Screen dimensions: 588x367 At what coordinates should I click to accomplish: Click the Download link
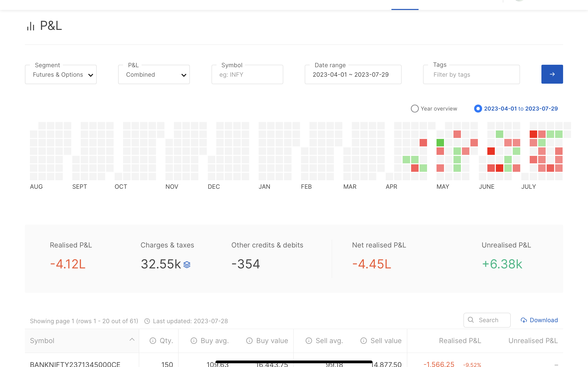(x=544, y=320)
